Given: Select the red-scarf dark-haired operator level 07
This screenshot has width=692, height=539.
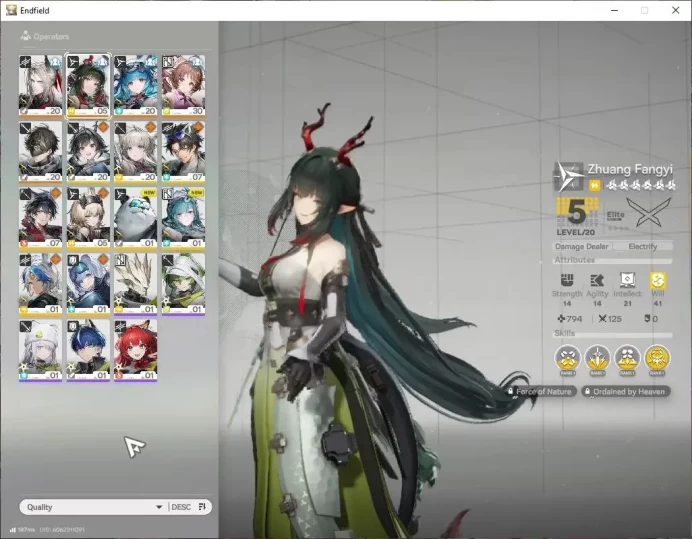Looking at the screenshot, I should tap(40, 218).
